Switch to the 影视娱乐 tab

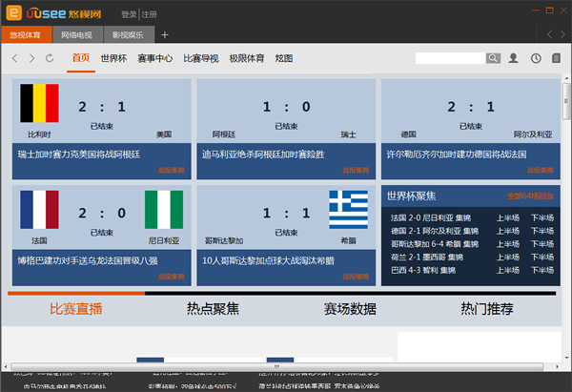click(x=129, y=34)
